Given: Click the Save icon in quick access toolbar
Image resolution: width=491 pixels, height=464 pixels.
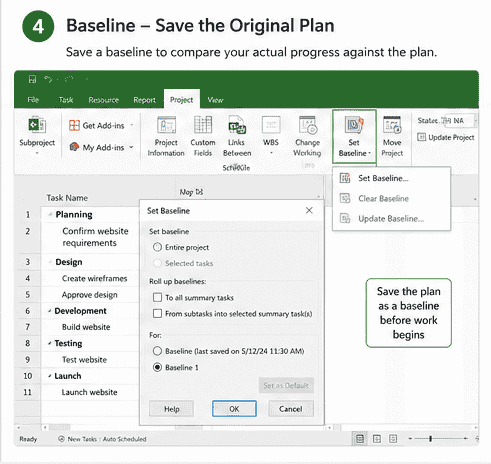Looking at the screenshot, I should [32, 79].
